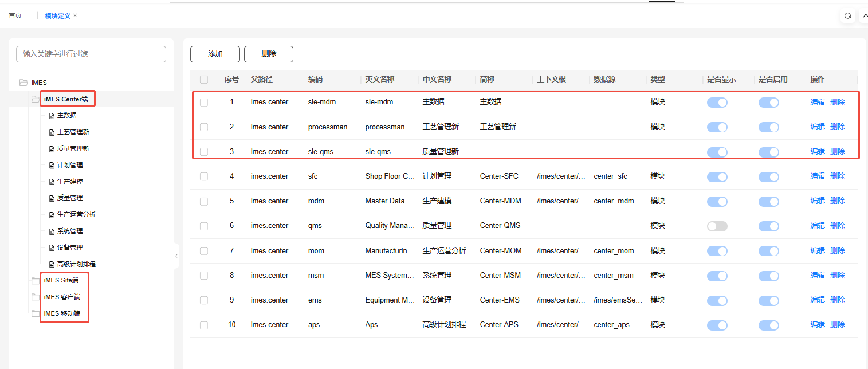Click the document icon next to 主数据

[x=52, y=116]
